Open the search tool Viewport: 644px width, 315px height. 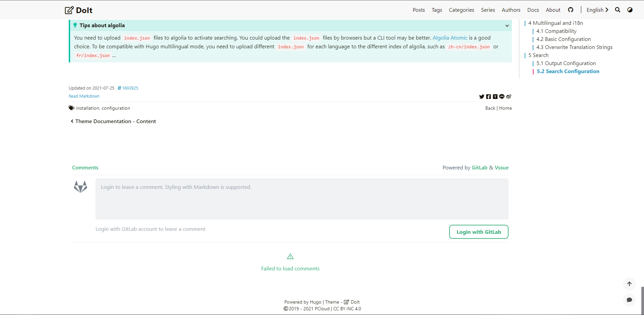click(618, 10)
